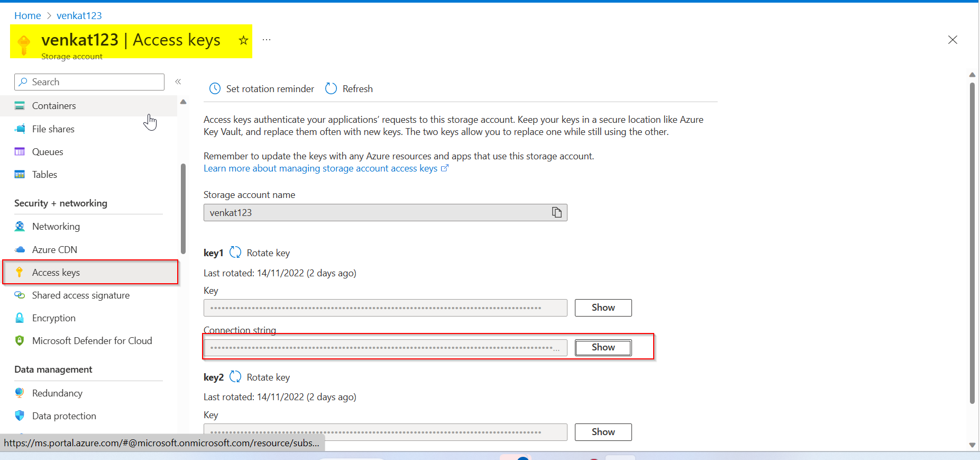Click the main pane vertical scrollbar
Viewport: 980px width, 460px height.
pyautogui.click(x=972, y=243)
